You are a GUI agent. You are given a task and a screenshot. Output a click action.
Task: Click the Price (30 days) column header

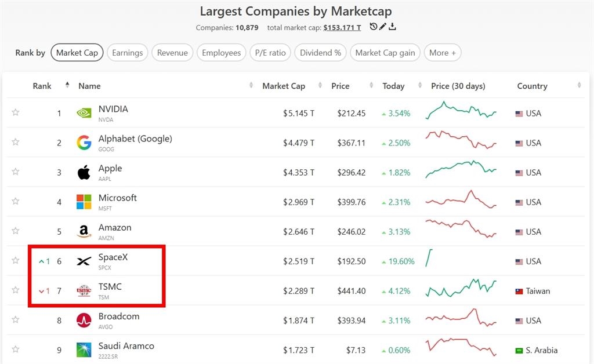pos(458,86)
